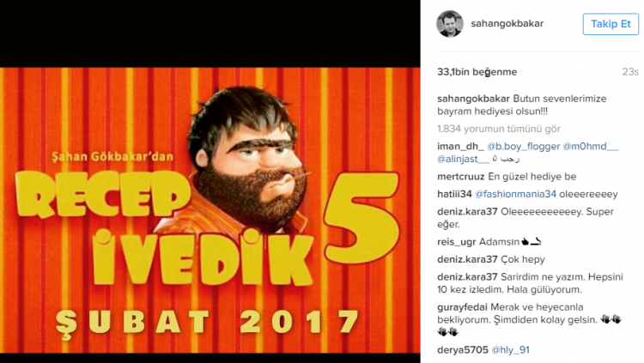Visit commenter hatiii34 profile
644x363 pixels.
(454, 194)
